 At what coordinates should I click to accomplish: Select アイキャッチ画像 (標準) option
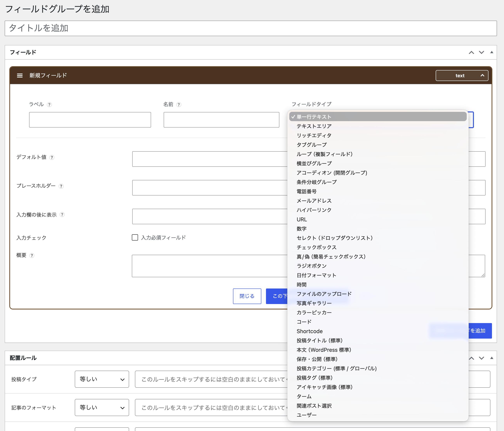(378, 387)
